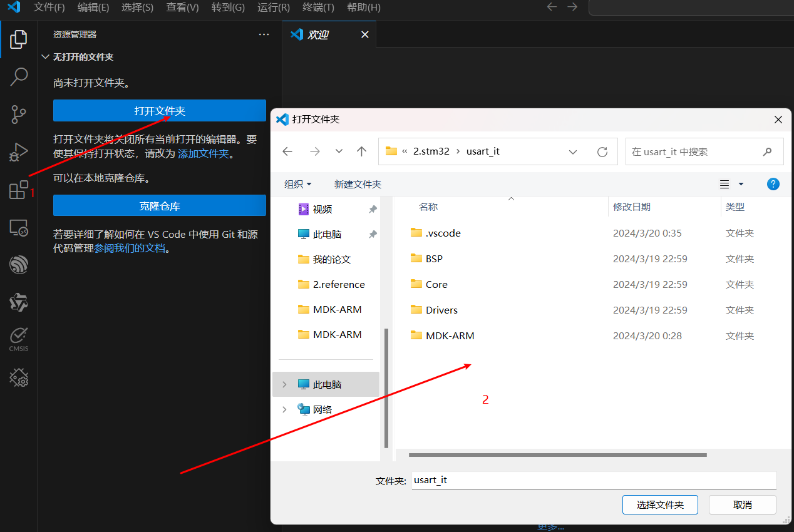The image size is (794, 532).
Task: Open the 终端(T) menu
Action: click(317, 8)
